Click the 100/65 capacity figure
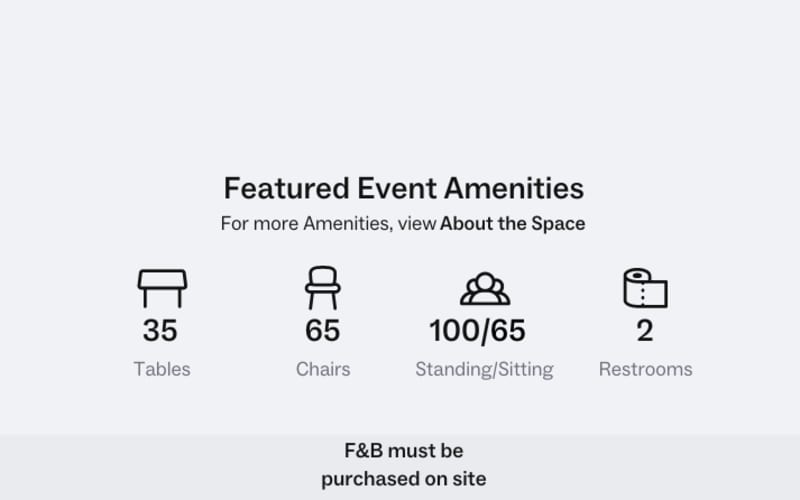The width and height of the screenshot is (800, 500). point(478,330)
